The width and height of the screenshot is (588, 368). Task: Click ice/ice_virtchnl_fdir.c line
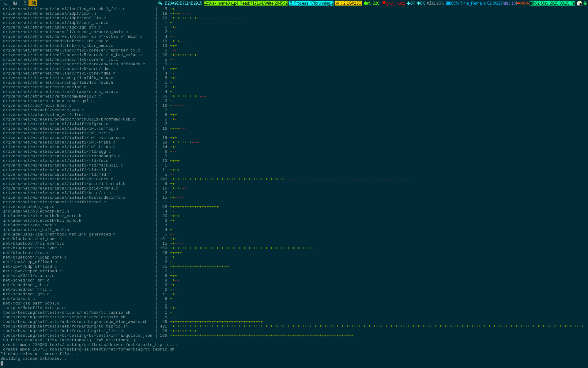pyautogui.click(x=89, y=9)
